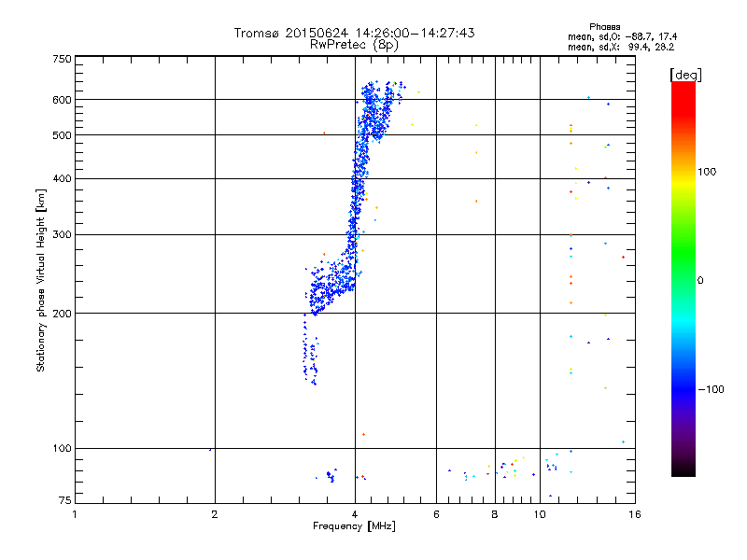Screen dimensions: 747x560
Task: Click the y-axis tick label '600'
Action: click(62, 100)
